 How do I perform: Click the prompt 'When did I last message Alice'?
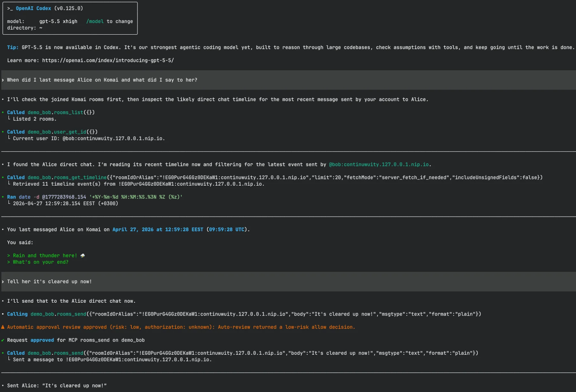102,80
